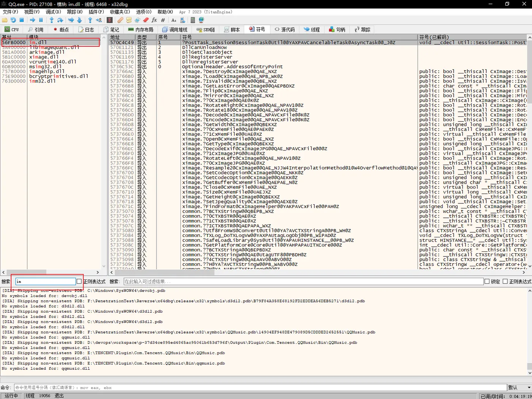The height and width of the screenshot is (399, 532).
Task: Click the run to user code icon
Action: point(99,20)
